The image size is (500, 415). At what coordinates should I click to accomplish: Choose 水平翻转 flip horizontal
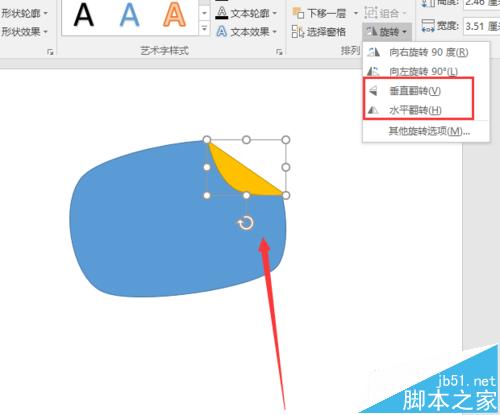coord(426,110)
